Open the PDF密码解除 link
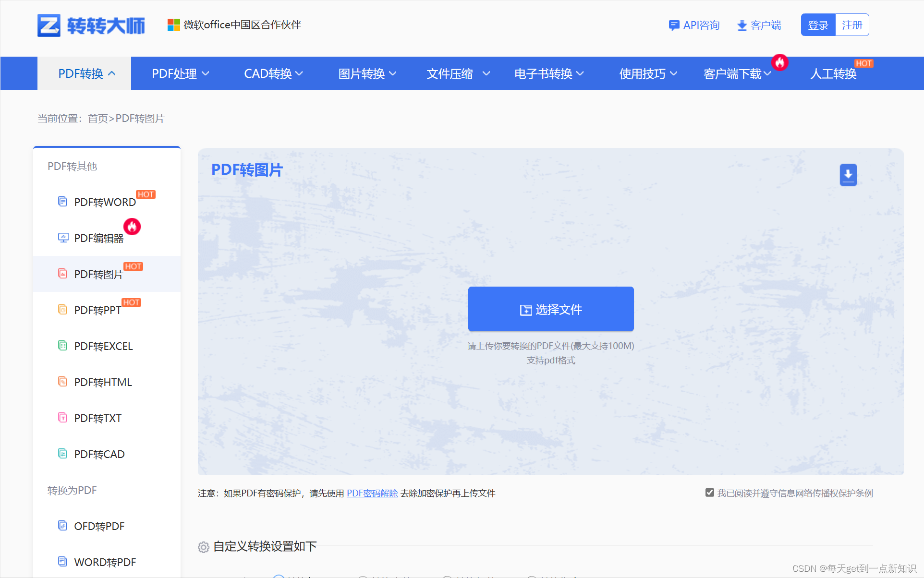The image size is (924, 578). coord(372,493)
